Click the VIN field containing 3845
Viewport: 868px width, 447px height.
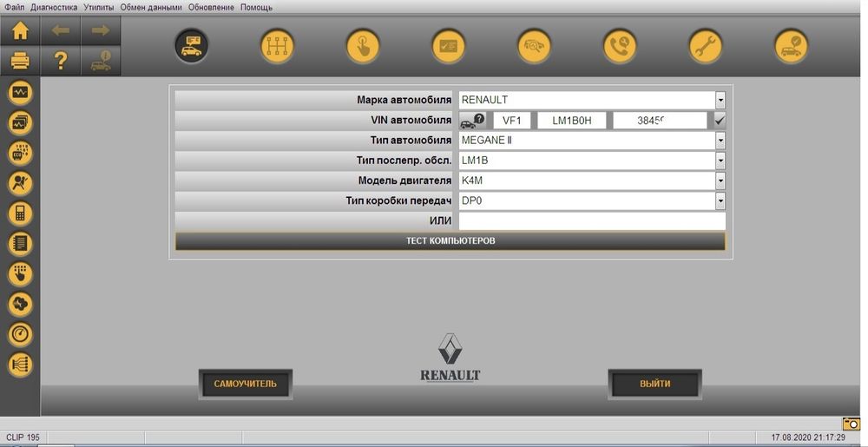(x=660, y=121)
